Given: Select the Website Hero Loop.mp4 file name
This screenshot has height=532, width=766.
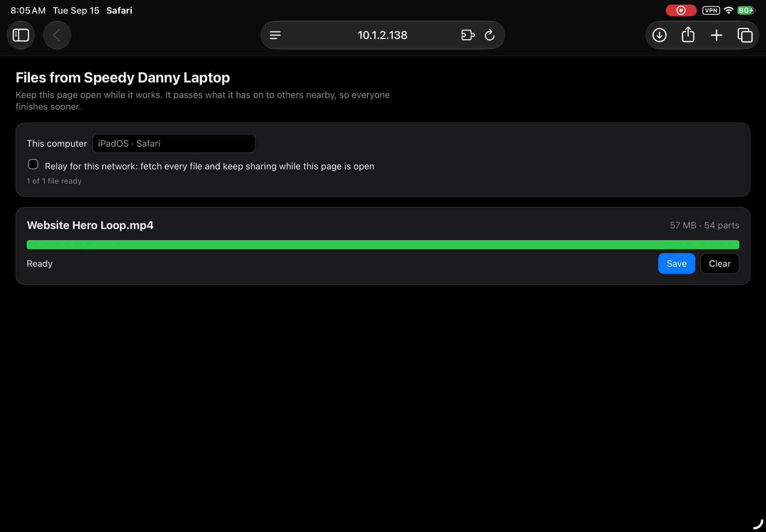Looking at the screenshot, I should click(90, 225).
